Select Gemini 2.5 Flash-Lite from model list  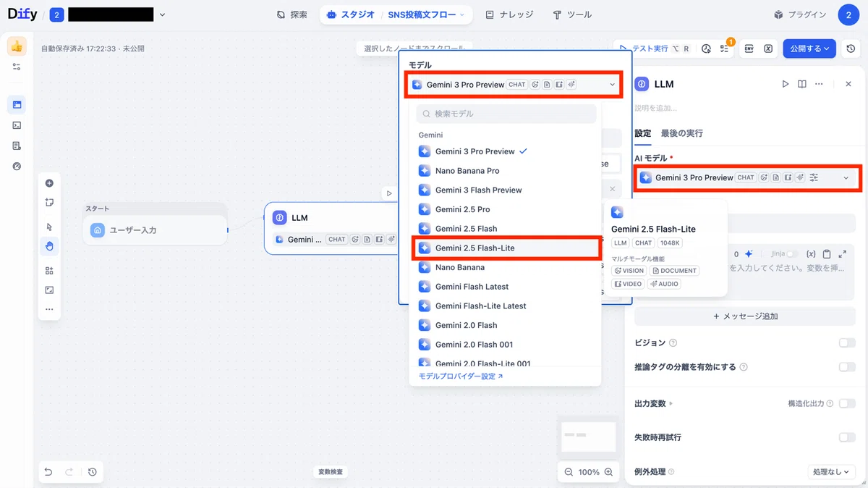506,248
